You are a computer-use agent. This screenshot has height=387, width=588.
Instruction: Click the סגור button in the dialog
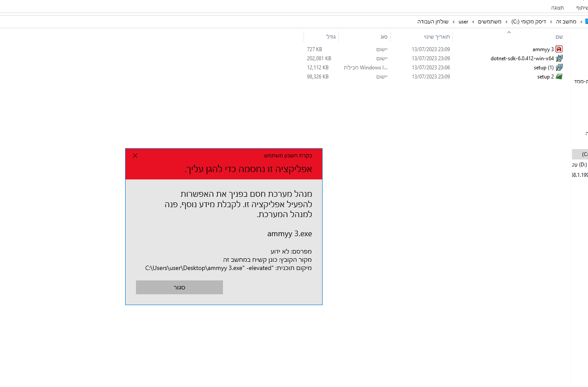coord(179,287)
